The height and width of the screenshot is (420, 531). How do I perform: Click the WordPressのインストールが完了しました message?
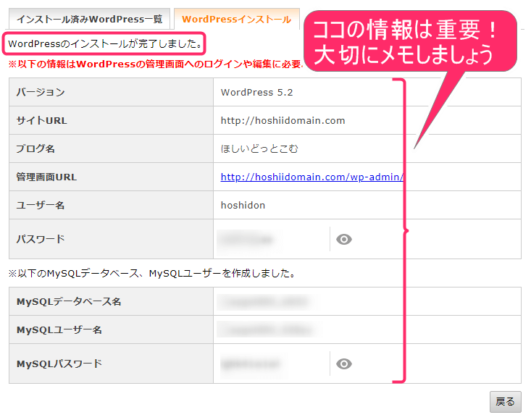tap(104, 43)
